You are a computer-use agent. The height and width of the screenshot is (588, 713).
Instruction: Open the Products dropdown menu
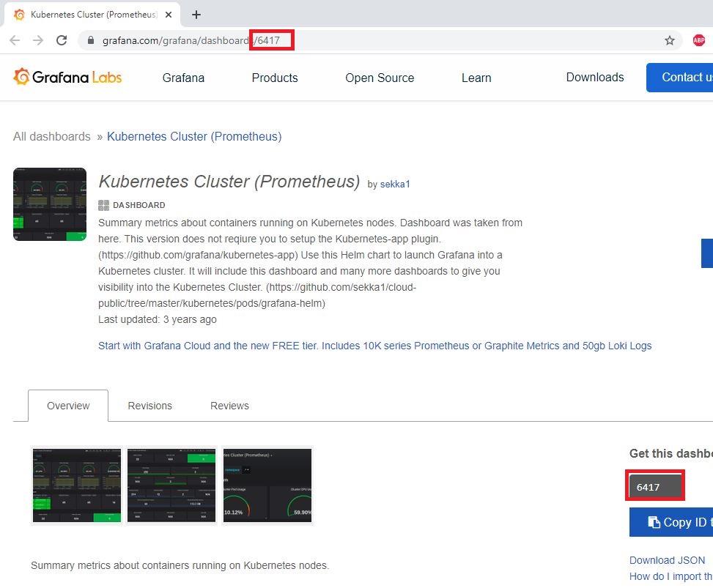click(x=274, y=78)
